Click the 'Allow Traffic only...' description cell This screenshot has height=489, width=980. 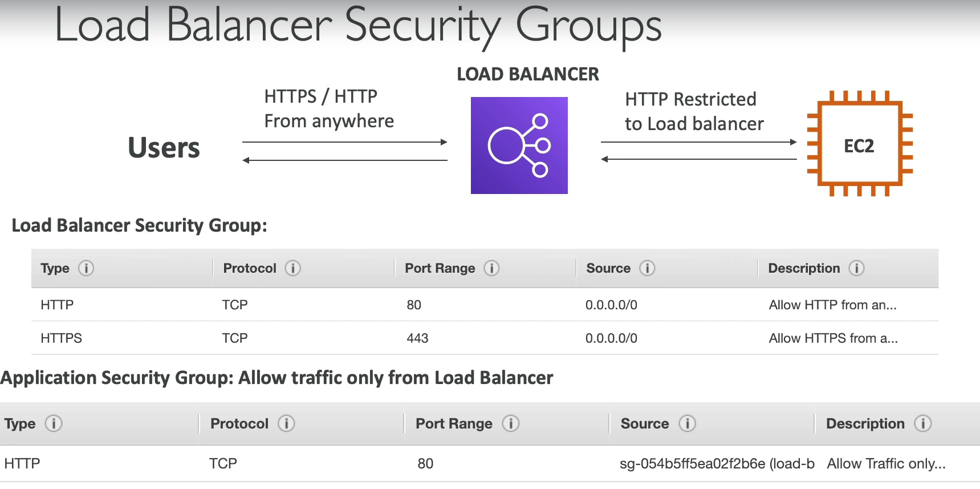885,464
